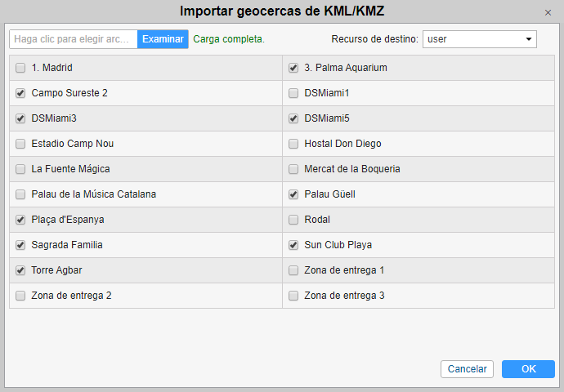
Task: Close the import geofences dialog
Action: [x=548, y=13]
